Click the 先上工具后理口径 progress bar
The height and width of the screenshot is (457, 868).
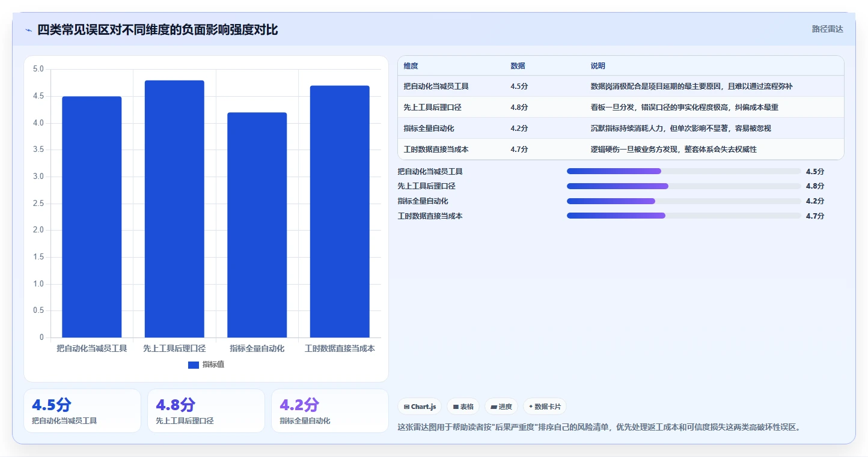pyautogui.click(x=683, y=186)
